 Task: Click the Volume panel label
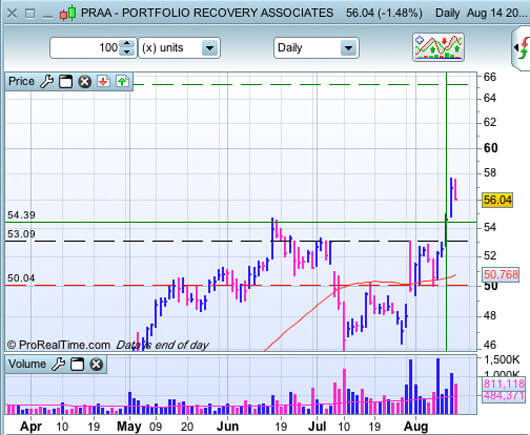click(27, 364)
